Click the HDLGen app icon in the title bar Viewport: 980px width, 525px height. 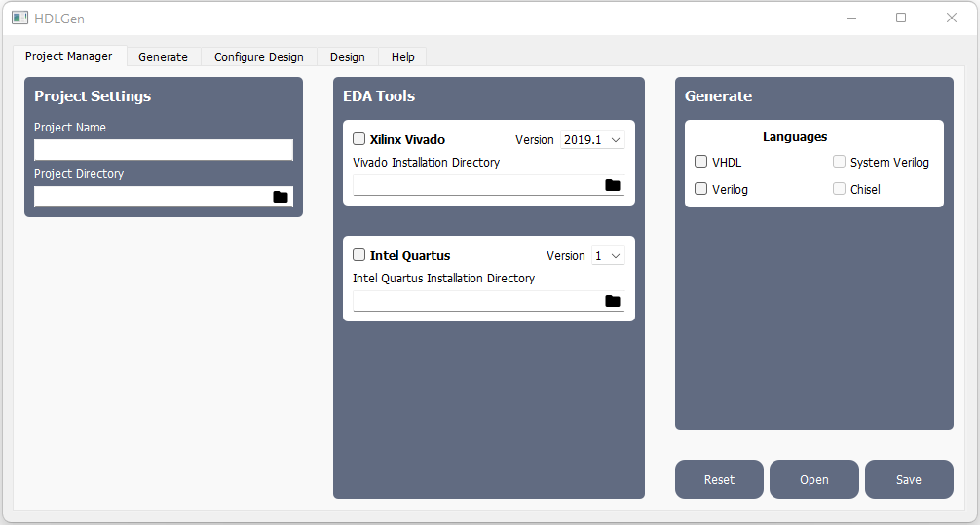pyautogui.click(x=20, y=19)
